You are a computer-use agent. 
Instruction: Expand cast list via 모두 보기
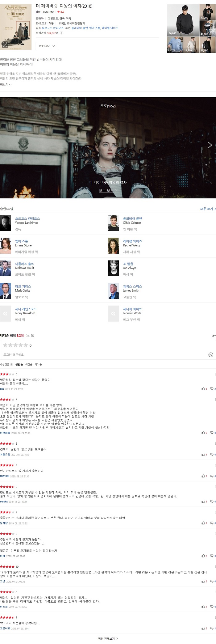coord(208,209)
